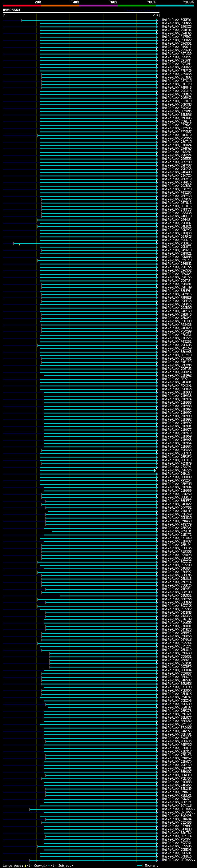Open hit UniRef100_P50300

tap(177, 139)
